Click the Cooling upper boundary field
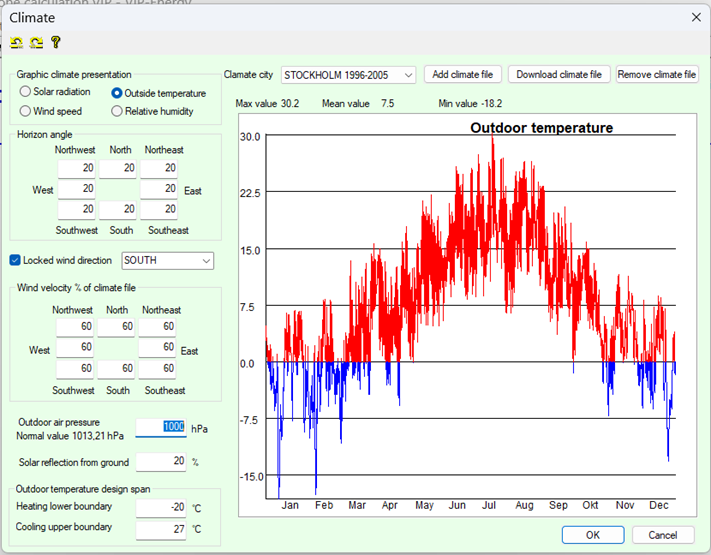The height and width of the screenshot is (555, 711). pyautogui.click(x=161, y=528)
